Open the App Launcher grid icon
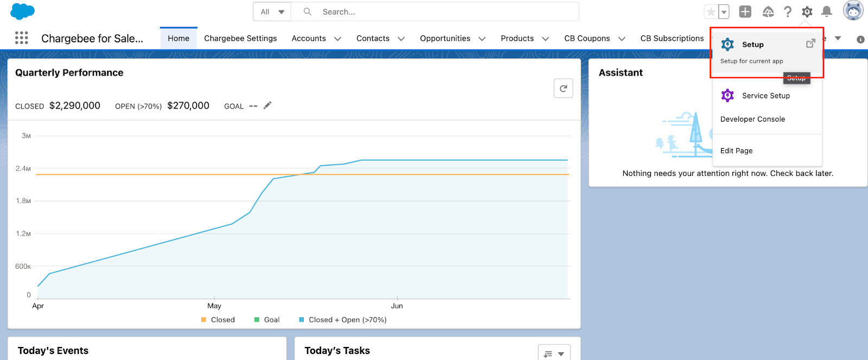This screenshot has height=360, width=868. (22, 38)
